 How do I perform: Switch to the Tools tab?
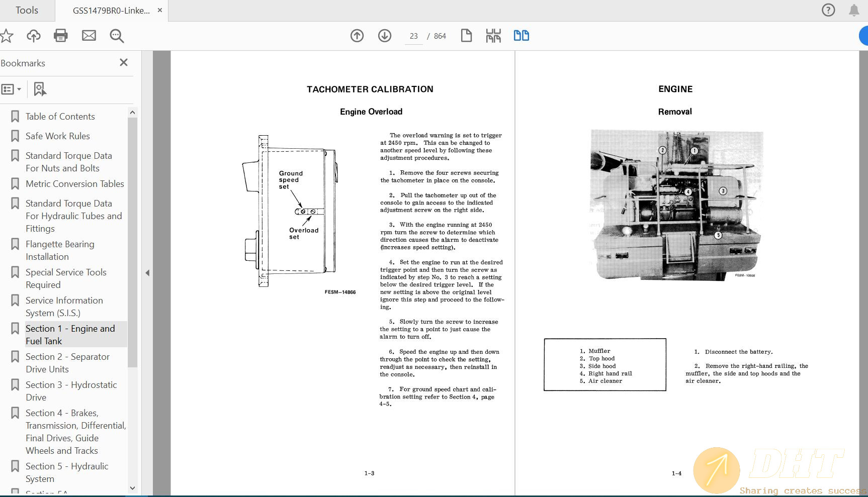pos(27,11)
